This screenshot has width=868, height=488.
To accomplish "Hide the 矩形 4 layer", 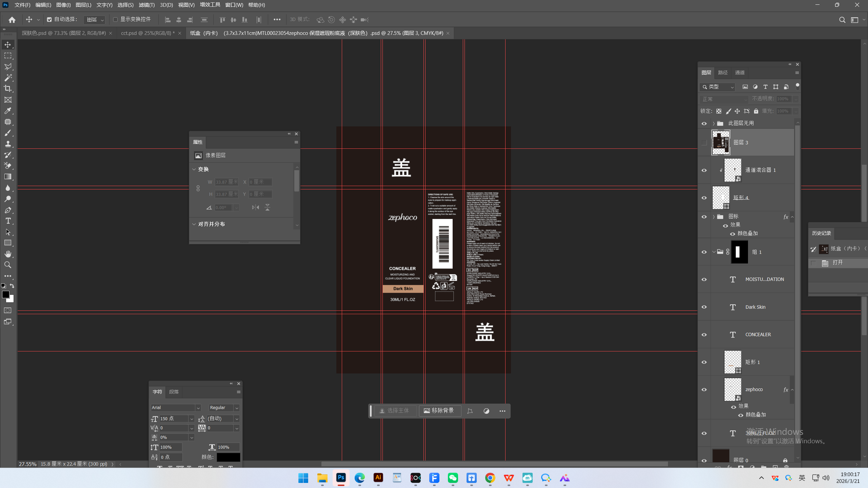I will click(704, 198).
